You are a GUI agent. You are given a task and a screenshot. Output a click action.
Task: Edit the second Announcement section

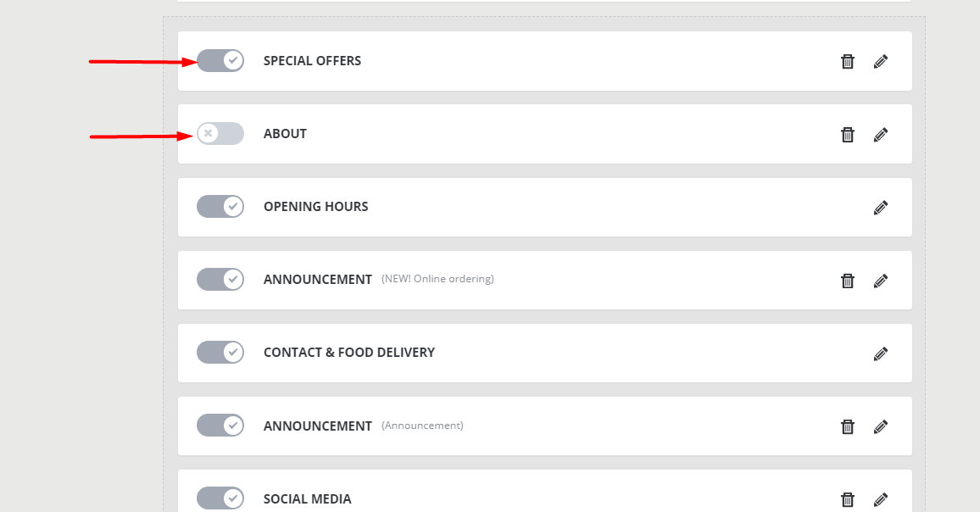(881, 426)
